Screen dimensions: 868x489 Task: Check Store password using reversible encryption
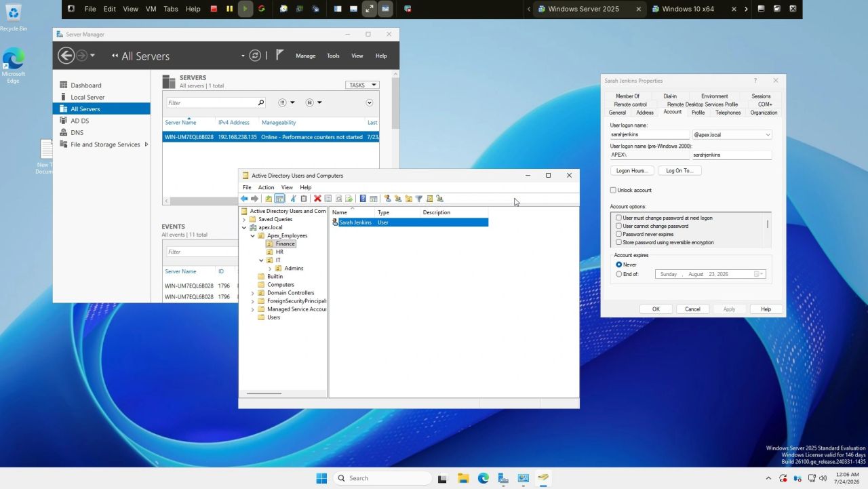point(618,242)
